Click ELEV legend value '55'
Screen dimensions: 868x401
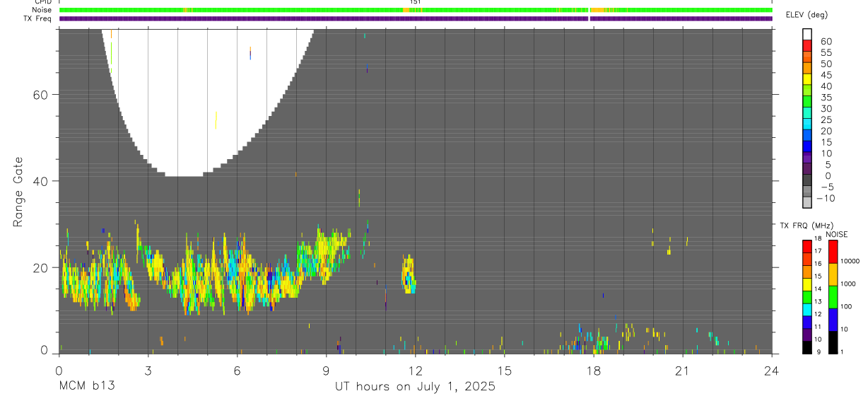pyautogui.click(x=826, y=52)
